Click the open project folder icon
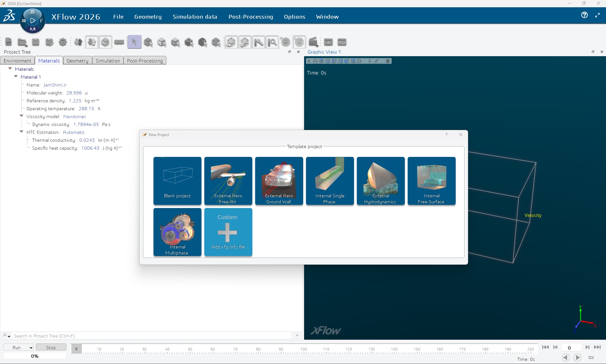The width and height of the screenshot is (606, 364). click(22, 42)
